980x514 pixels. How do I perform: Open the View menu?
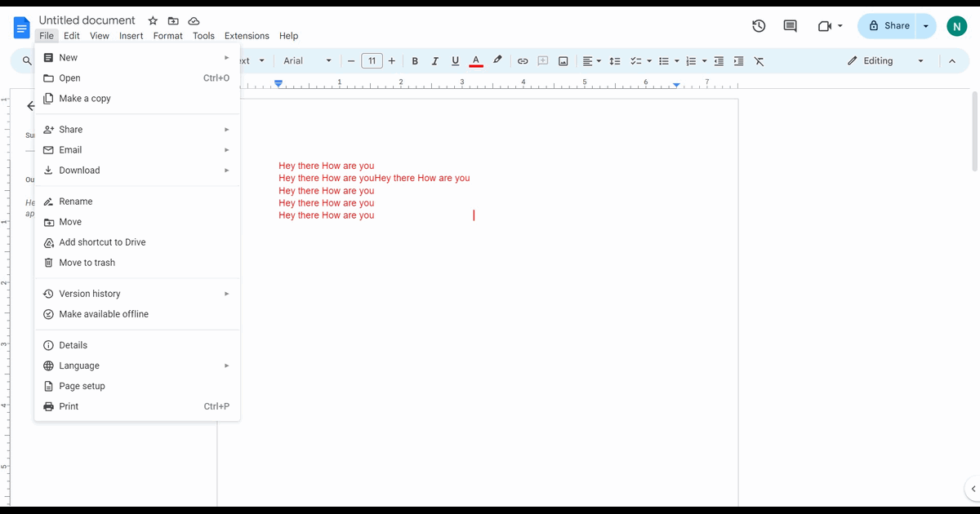coord(100,36)
